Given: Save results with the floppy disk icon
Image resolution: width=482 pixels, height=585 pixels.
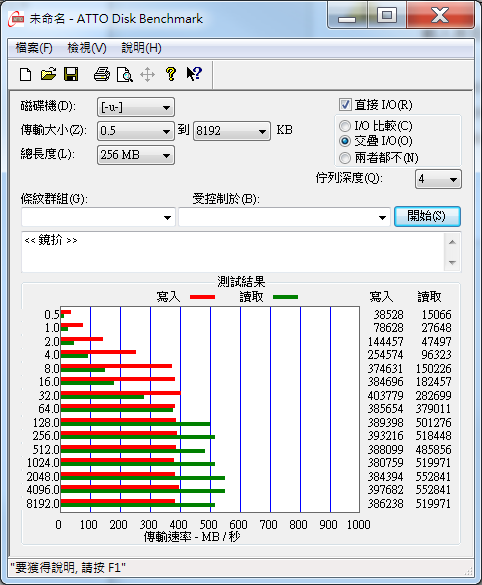Looking at the screenshot, I should [x=71, y=74].
